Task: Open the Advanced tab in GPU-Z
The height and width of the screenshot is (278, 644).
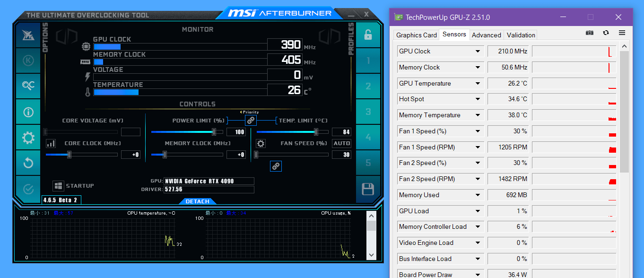Action: [487, 35]
